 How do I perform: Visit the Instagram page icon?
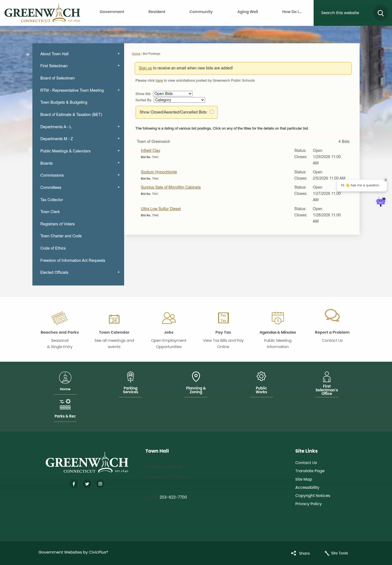(x=100, y=484)
